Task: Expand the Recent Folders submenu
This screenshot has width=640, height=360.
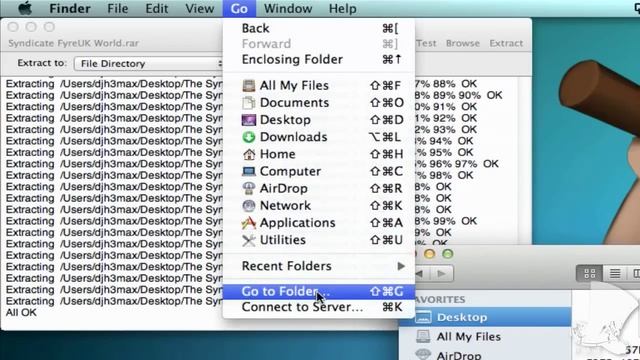Action: point(319,266)
